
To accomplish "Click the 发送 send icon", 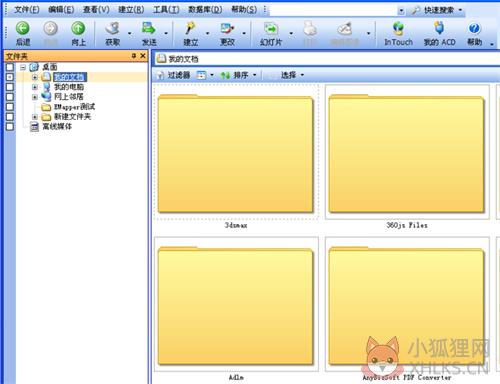I will (148, 29).
